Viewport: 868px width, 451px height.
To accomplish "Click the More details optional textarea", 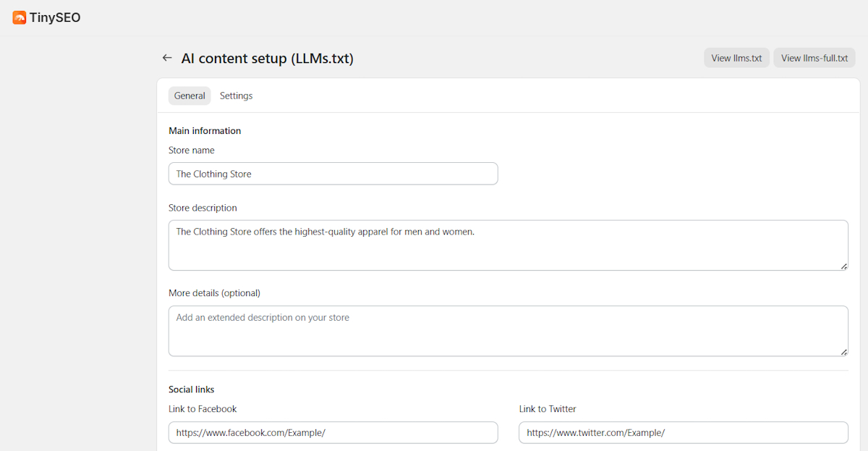I will (509, 331).
